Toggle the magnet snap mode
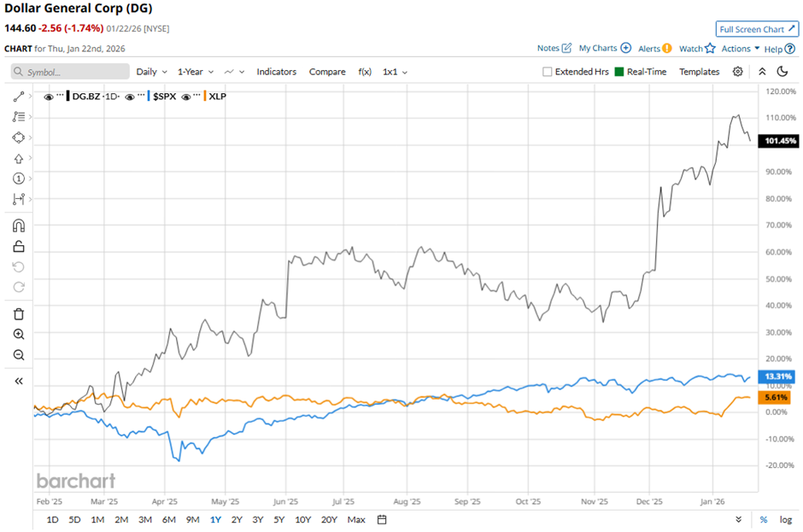Image resolution: width=803 pixels, height=532 pixels. (19, 225)
